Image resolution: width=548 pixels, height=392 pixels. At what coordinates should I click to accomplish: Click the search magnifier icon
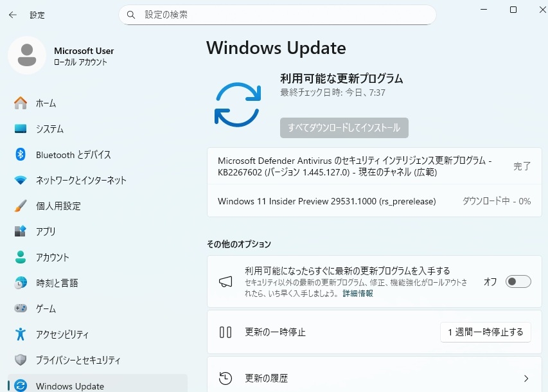[130, 15]
